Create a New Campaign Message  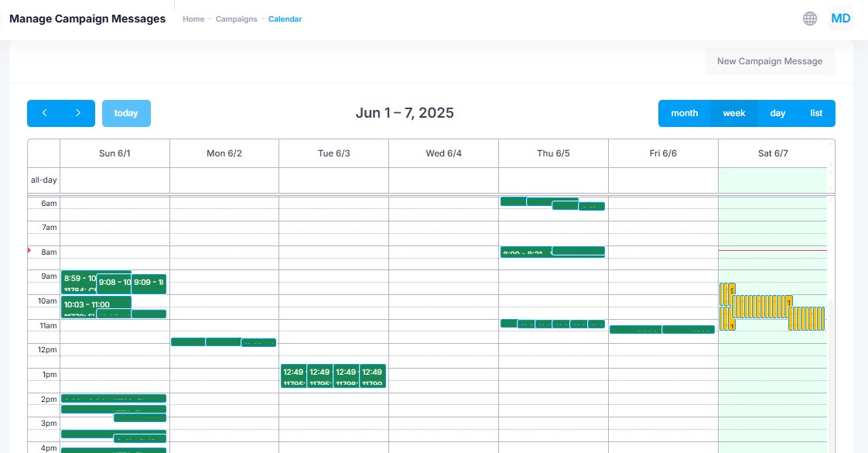(x=770, y=61)
